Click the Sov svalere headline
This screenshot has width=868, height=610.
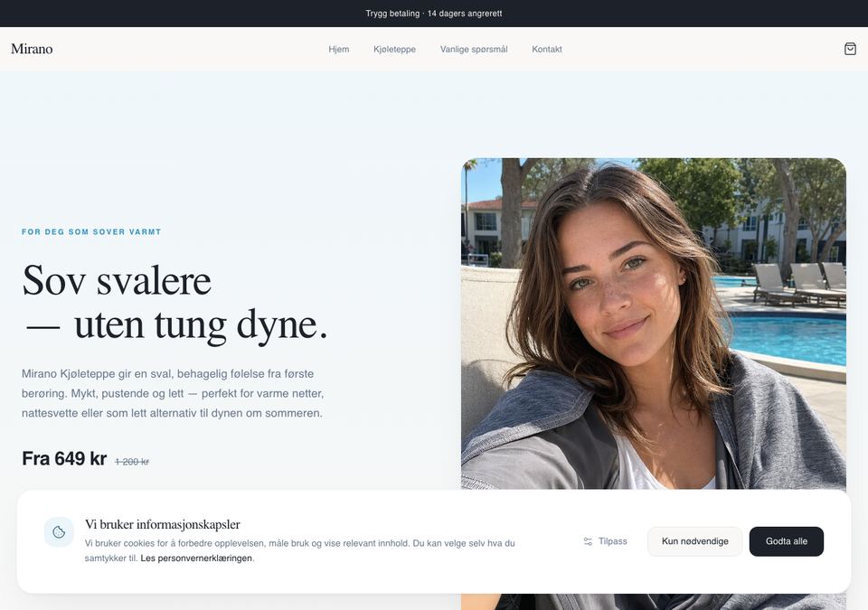(x=175, y=302)
